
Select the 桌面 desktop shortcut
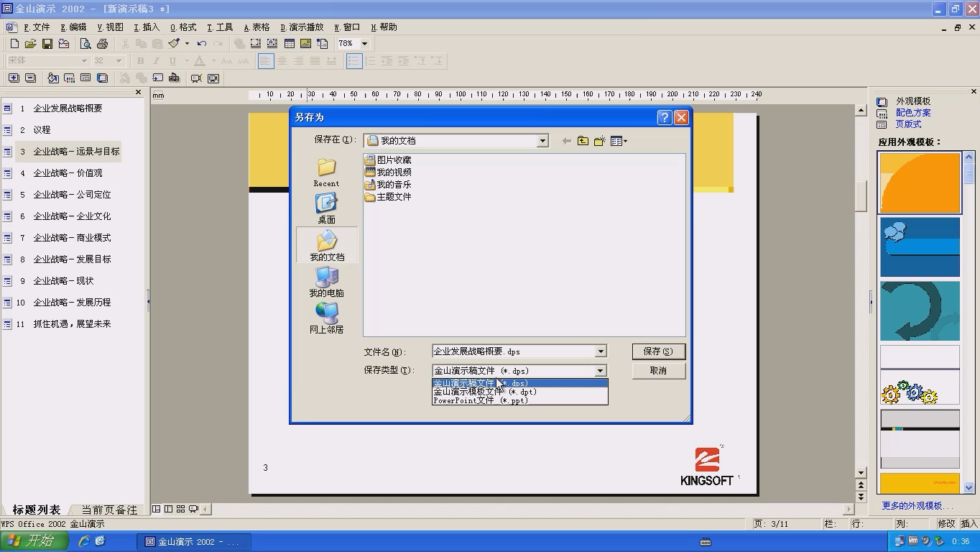pos(326,208)
